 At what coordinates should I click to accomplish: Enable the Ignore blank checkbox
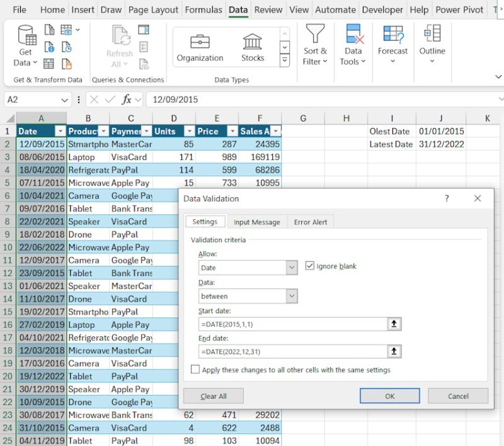(x=310, y=265)
